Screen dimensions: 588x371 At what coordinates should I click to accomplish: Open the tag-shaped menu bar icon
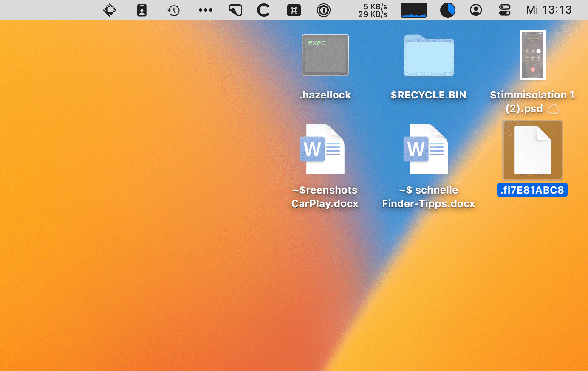235,10
